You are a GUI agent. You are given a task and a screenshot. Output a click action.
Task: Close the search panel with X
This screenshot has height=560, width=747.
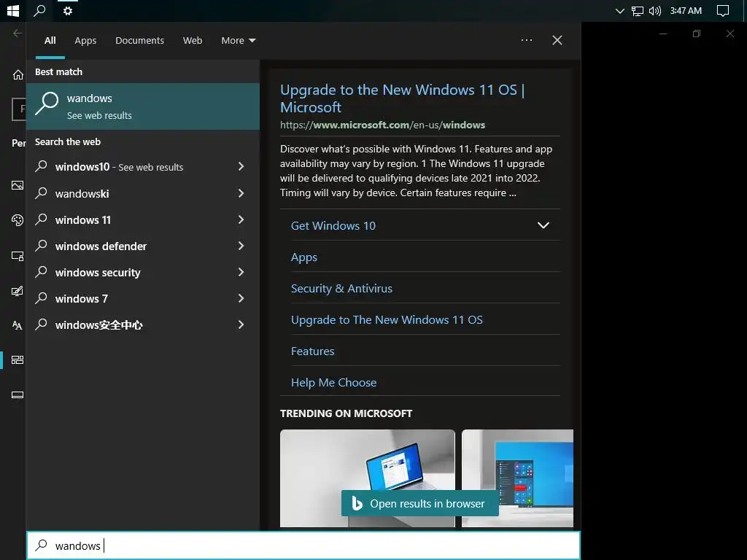coord(557,40)
